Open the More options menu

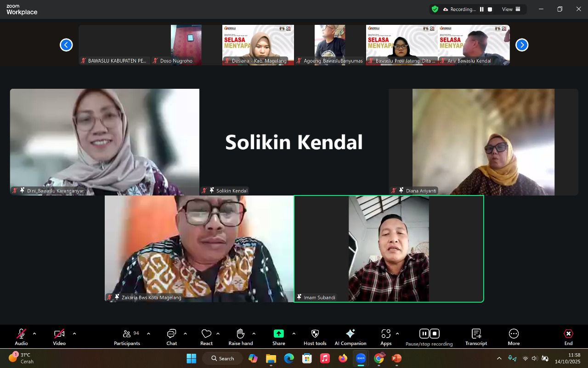pyautogui.click(x=514, y=337)
